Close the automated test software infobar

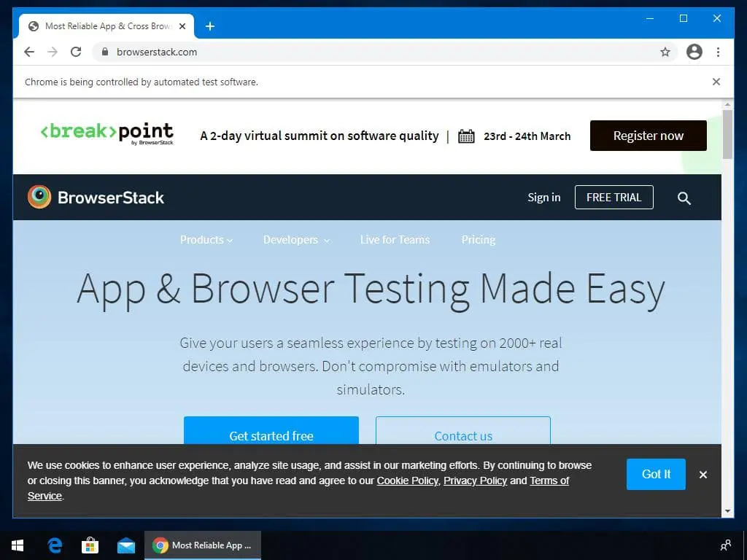pos(716,82)
